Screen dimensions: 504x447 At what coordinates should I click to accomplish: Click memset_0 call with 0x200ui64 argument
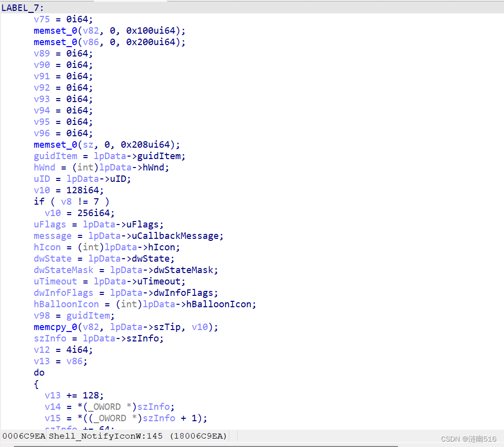[109, 42]
